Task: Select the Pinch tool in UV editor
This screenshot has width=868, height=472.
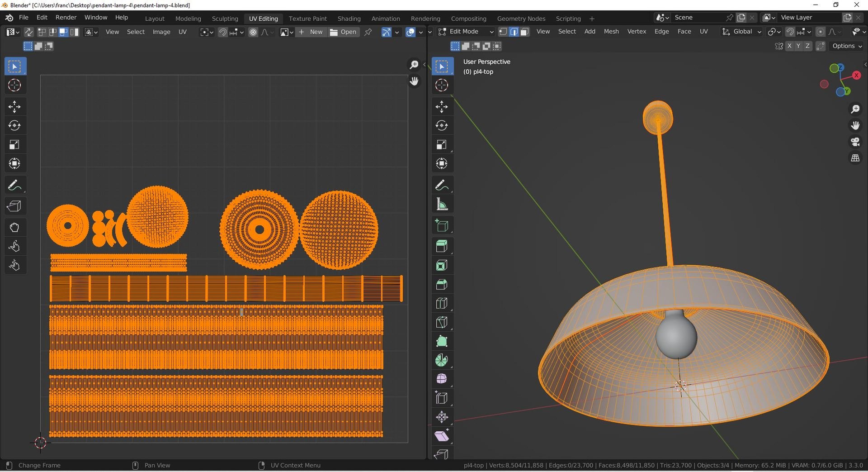Action: [14, 265]
